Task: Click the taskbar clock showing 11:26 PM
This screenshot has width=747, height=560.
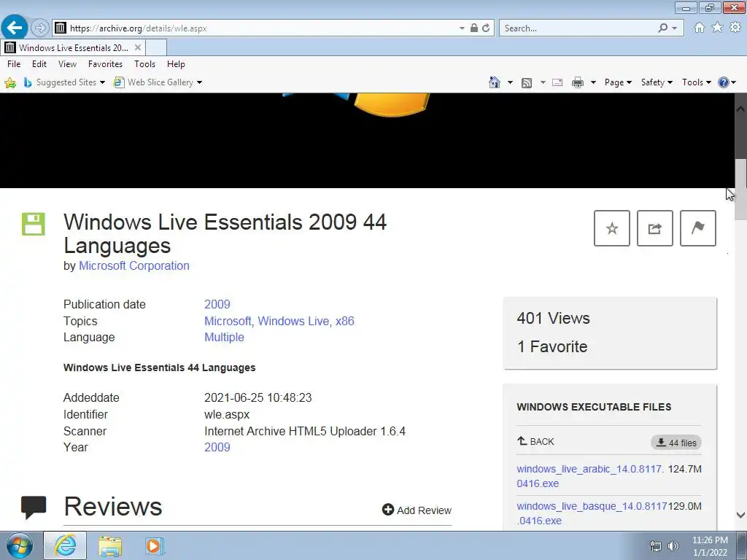Action: [710, 546]
